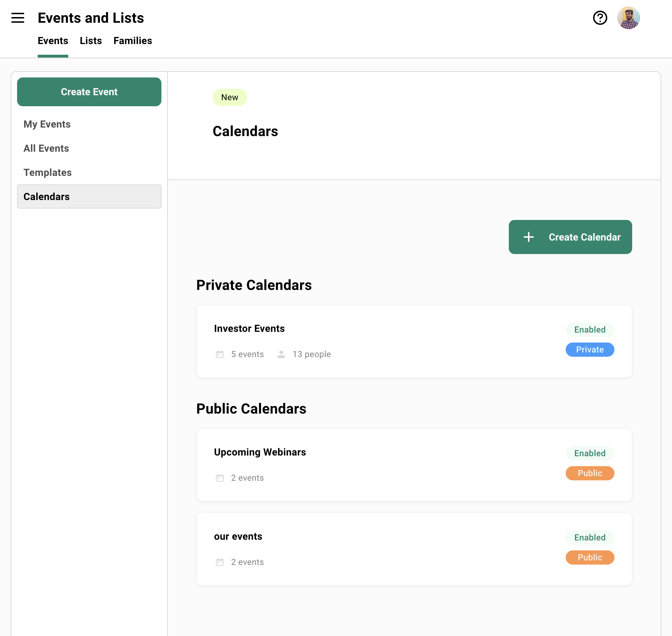
Task: Click the Public badge on our events
Action: (x=590, y=557)
